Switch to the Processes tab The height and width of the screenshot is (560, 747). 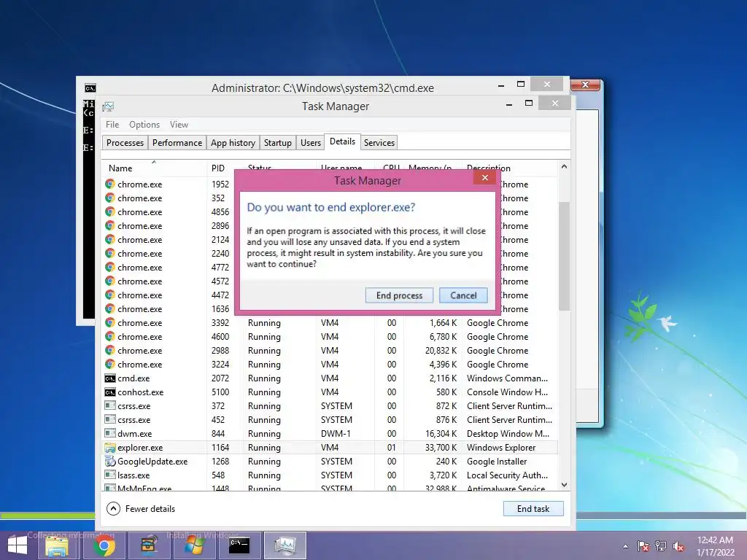pyautogui.click(x=125, y=143)
